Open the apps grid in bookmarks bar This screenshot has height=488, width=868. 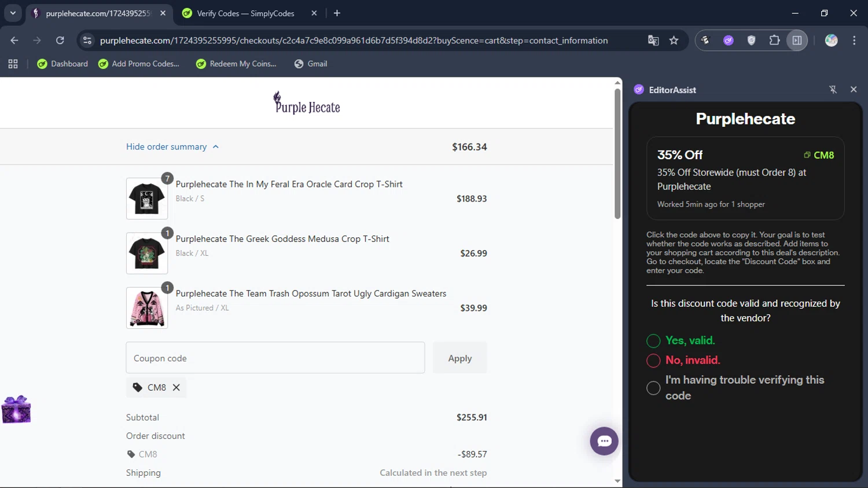click(13, 64)
